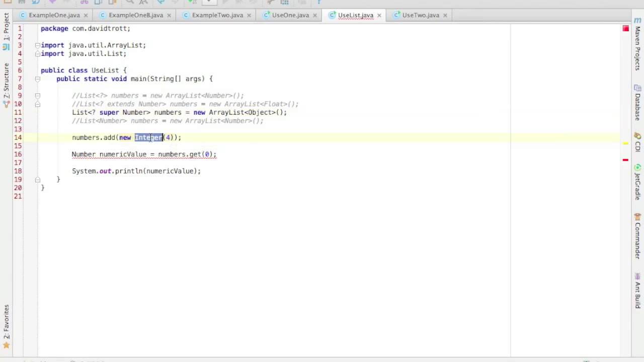
Task: Select the UseList.java editor tab
Action: [x=355, y=15]
